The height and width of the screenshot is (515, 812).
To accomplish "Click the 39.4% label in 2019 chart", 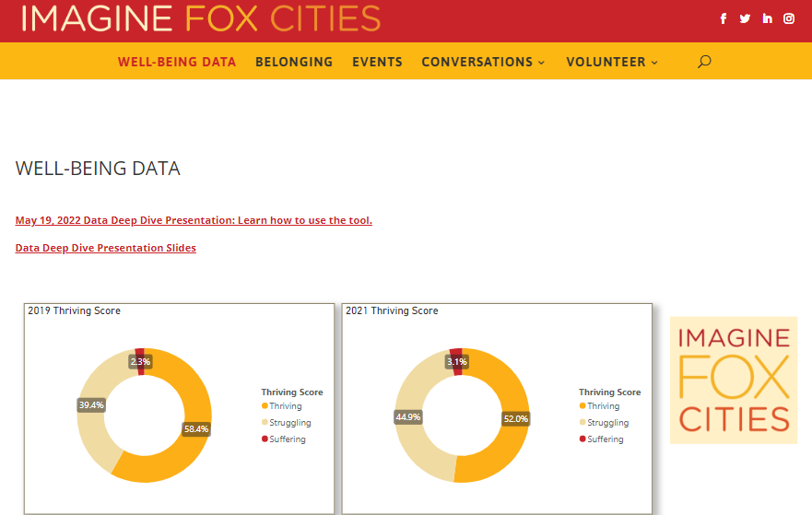I will click(91, 404).
